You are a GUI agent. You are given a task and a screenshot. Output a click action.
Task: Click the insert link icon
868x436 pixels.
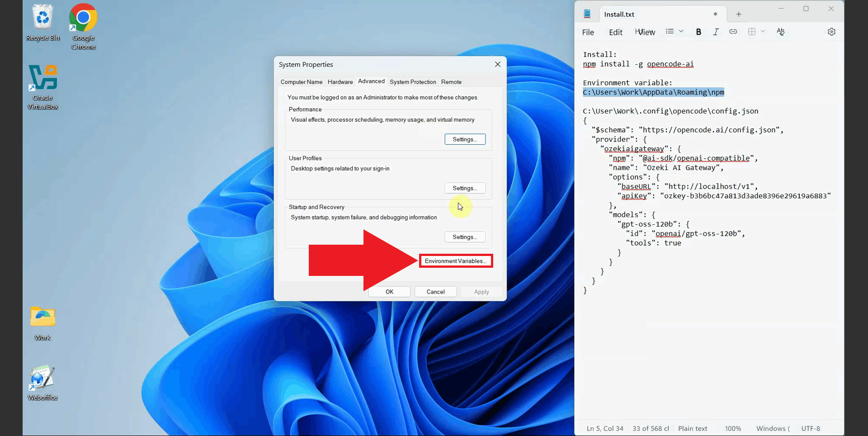point(733,32)
